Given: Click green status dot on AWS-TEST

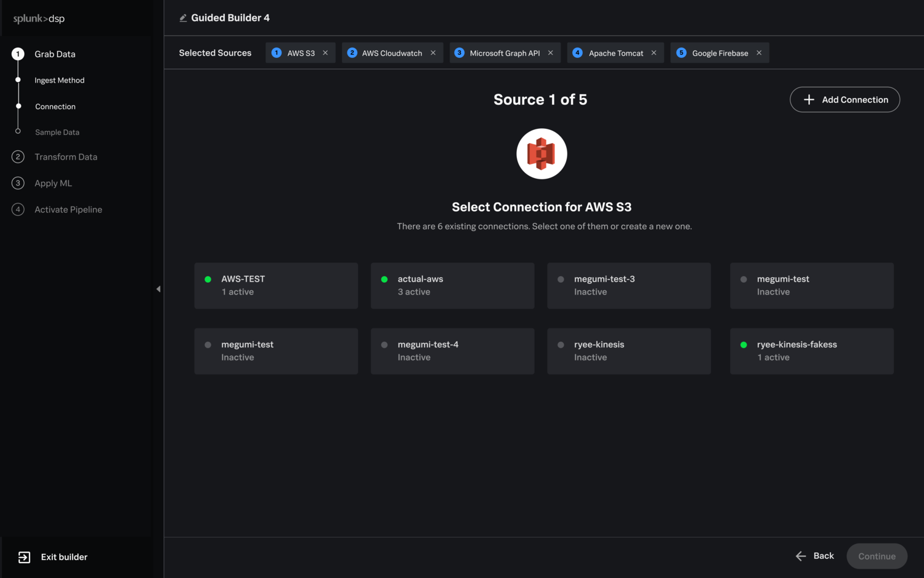Looking at the screenshot, I should tap(208, 279).
